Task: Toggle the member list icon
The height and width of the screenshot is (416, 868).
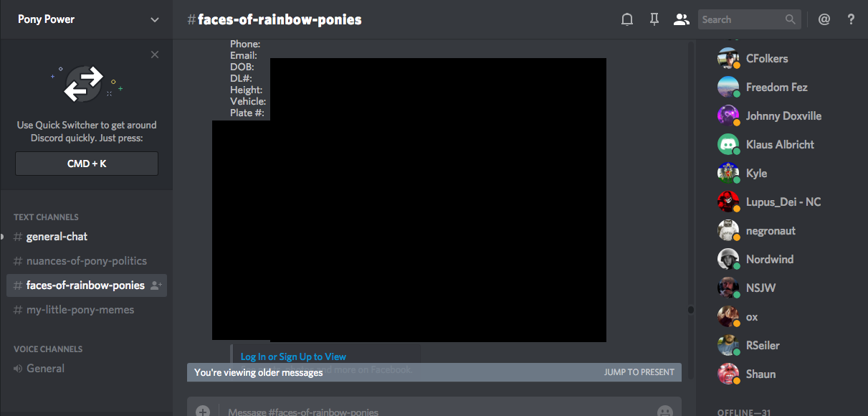Action: coord(681,20)
